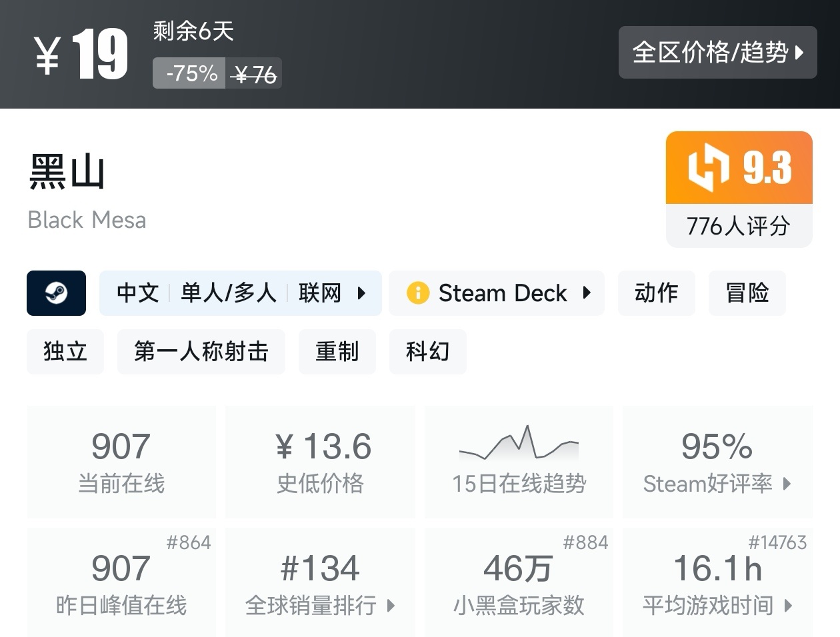Open the 9.3 小黑盒 rating badge
This screenshot has width=840, height=637.
pyautogui.click(x=738, y=167)
